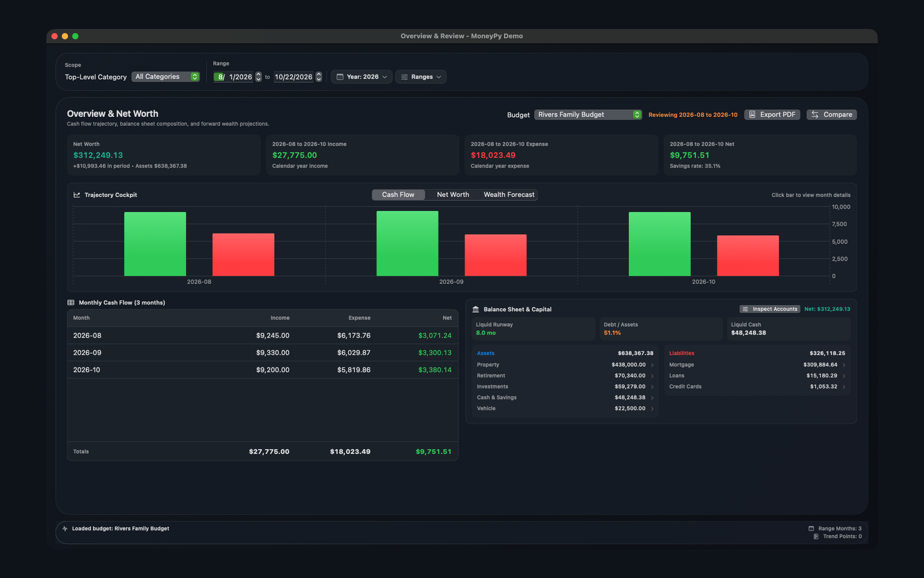Image resolution: width=924 pixels, height=578 pixels.
Task: Open the Year: 2026 dropdown
Action: coord(362,77)
